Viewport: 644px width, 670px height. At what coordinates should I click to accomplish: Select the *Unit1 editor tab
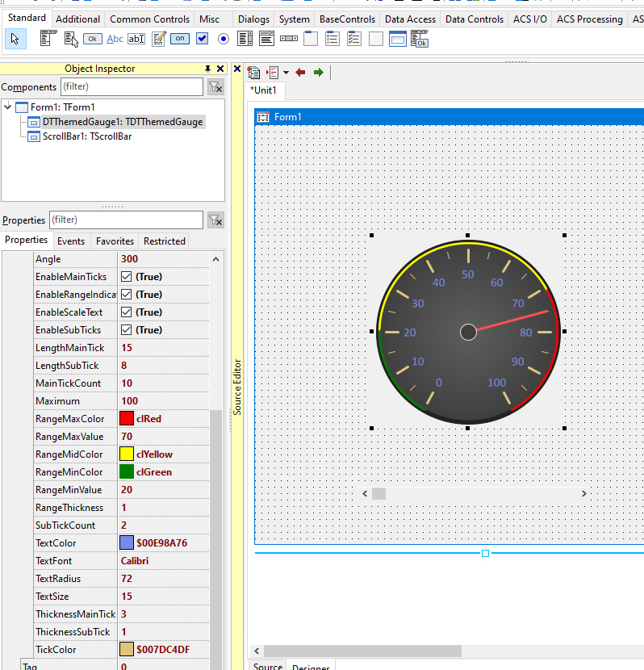(x=264, y=90)
